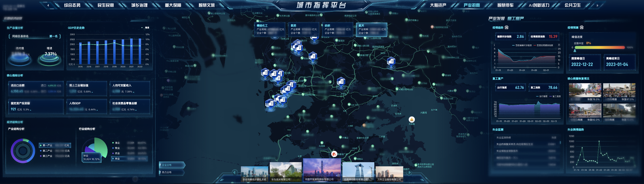Click the next arrow of company carousel

(x=409, y=172)
